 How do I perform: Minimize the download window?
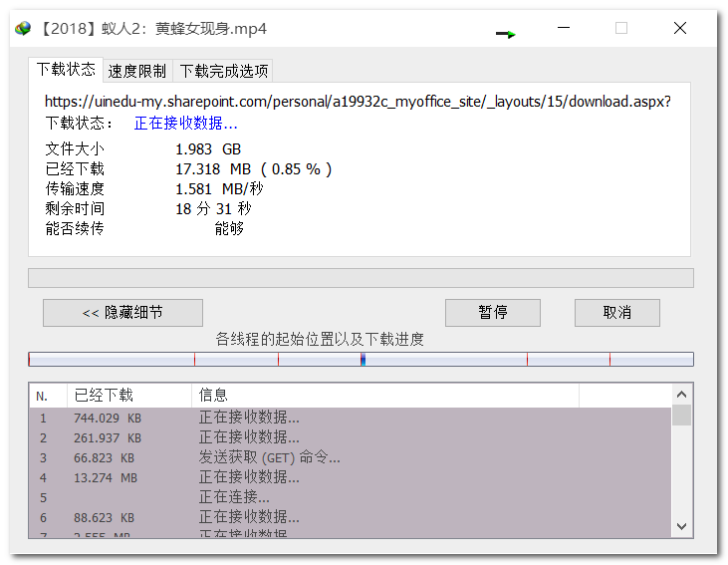point(563,28)
